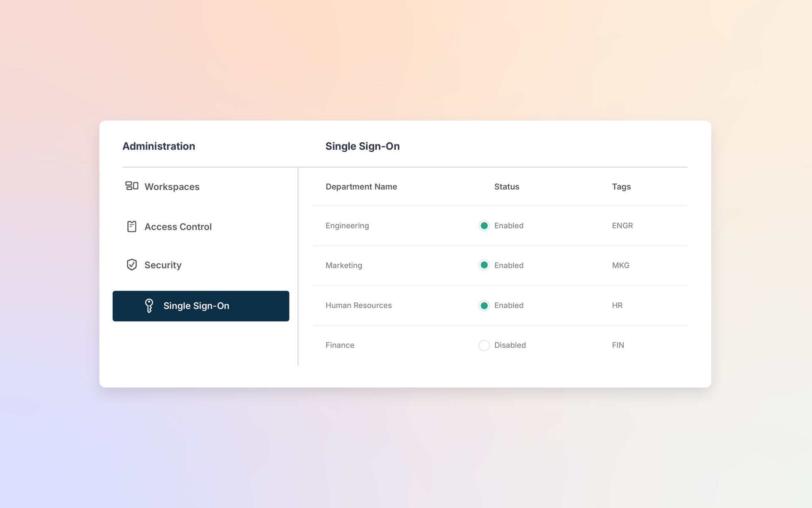
Task: Click the Security shield icon
Action: point(131,265)
